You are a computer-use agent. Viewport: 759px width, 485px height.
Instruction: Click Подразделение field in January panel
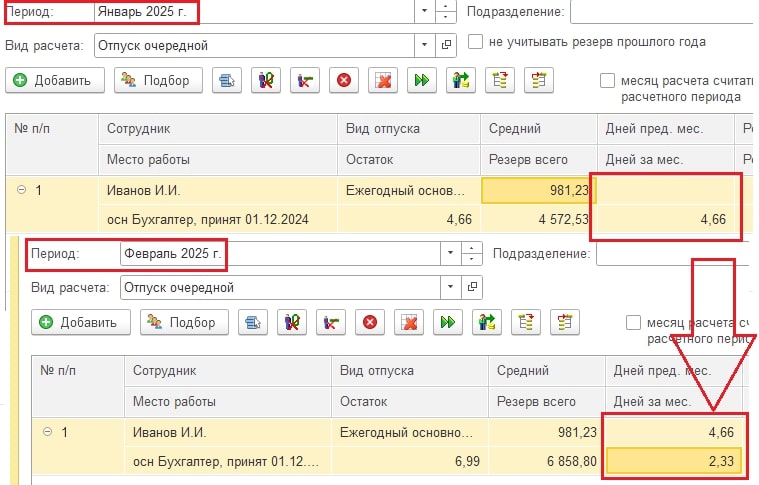tap(663, 12)
